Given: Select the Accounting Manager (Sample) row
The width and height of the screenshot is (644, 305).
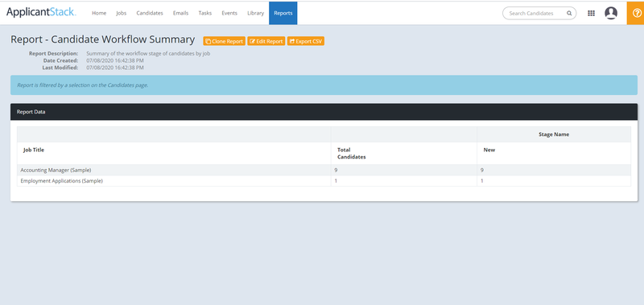Looking at the screenshot, I should 324,170.
